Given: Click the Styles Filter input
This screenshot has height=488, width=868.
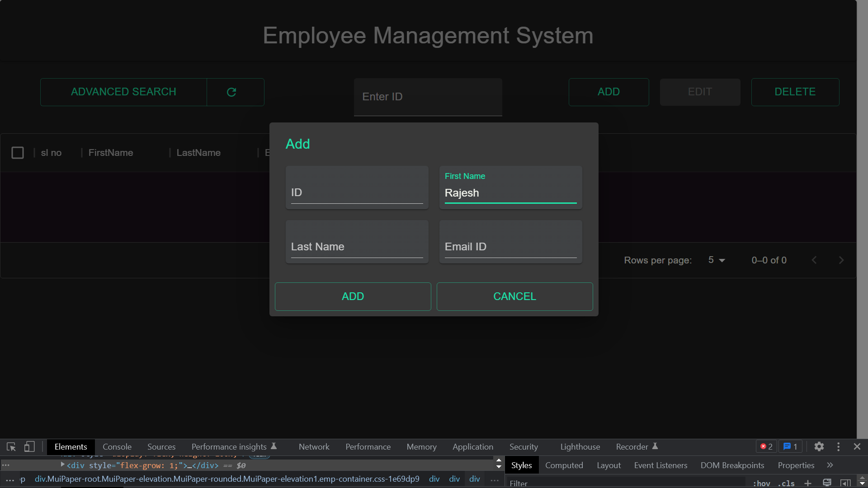Looking at the screenshot, I should 626,483.
